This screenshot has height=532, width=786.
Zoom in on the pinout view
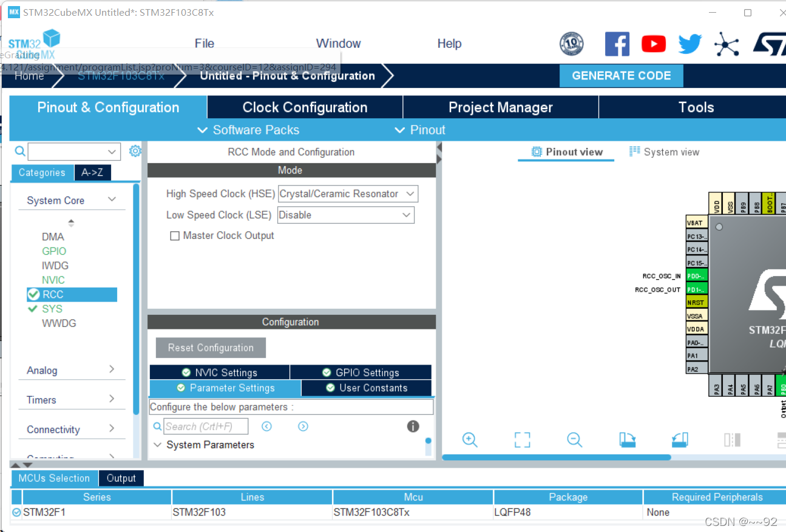[x=470, y=440]
